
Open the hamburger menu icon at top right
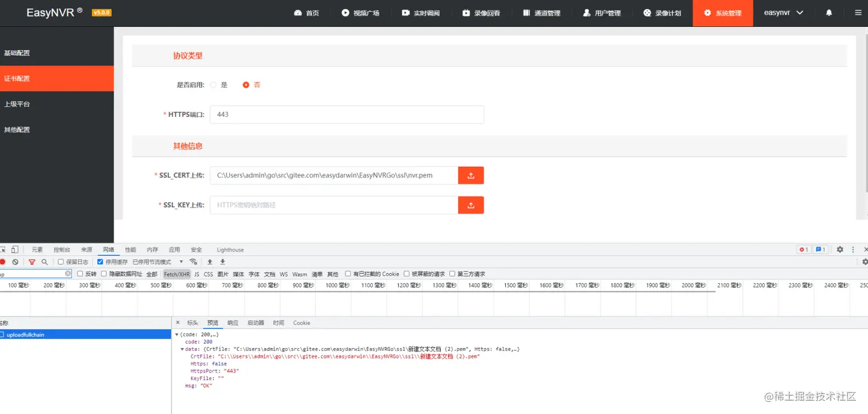(x=858, y=13)
